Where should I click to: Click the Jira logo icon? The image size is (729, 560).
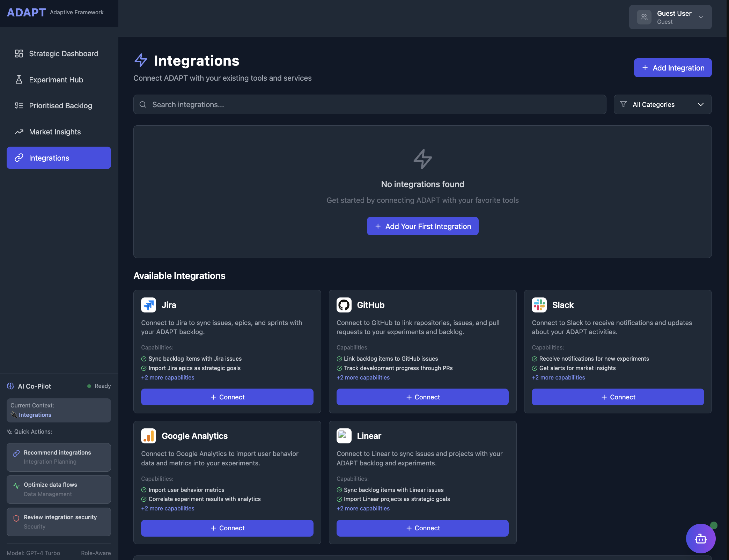[148, 305]
